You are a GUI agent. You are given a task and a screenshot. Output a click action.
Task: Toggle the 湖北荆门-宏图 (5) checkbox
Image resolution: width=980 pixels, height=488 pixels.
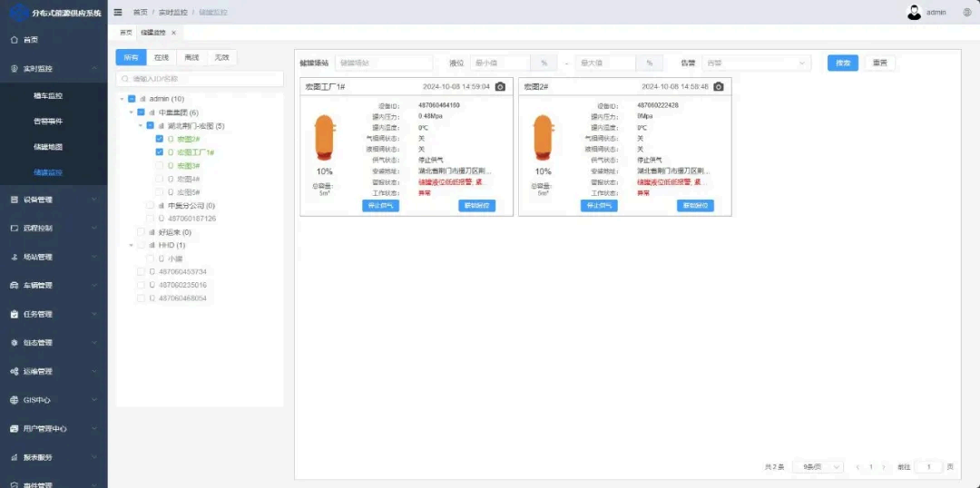pos(150,125)
